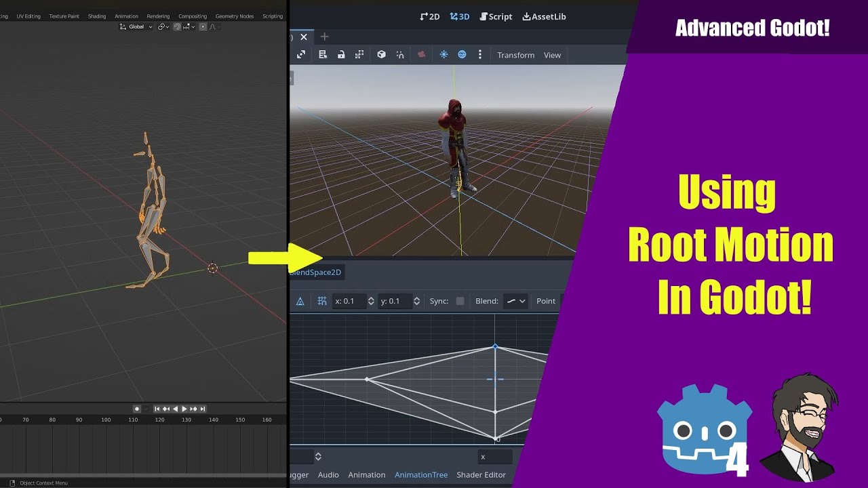Image resolution: width=868 pixels, height=488 pixels.
Task: Open the Geometry Nodes workspace tab
Action: [235, 16]
